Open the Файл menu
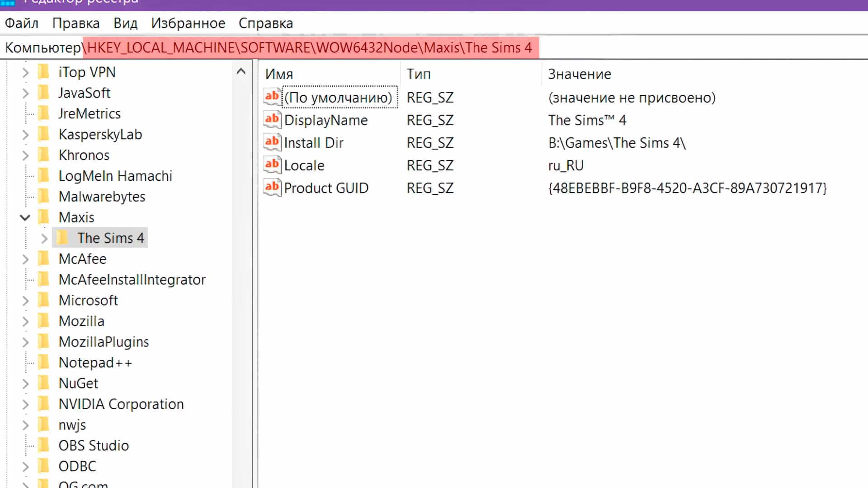The height and width of the screenshot is (488, 868). tap(21, 23)
